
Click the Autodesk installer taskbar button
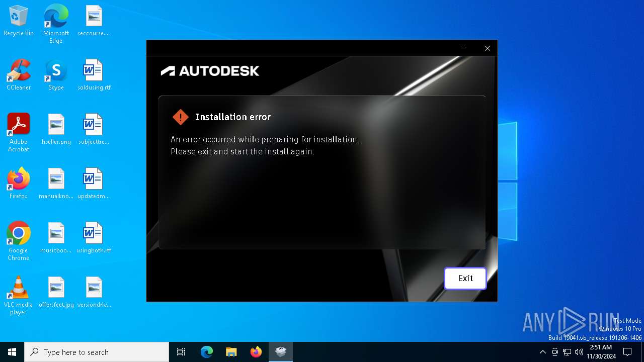pos(280,352)
